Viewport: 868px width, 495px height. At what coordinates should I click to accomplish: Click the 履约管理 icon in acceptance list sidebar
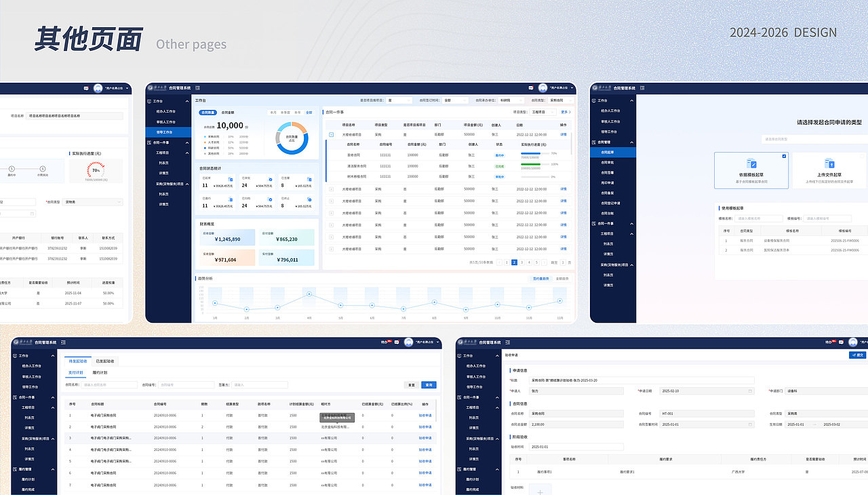tap(15, 469)
